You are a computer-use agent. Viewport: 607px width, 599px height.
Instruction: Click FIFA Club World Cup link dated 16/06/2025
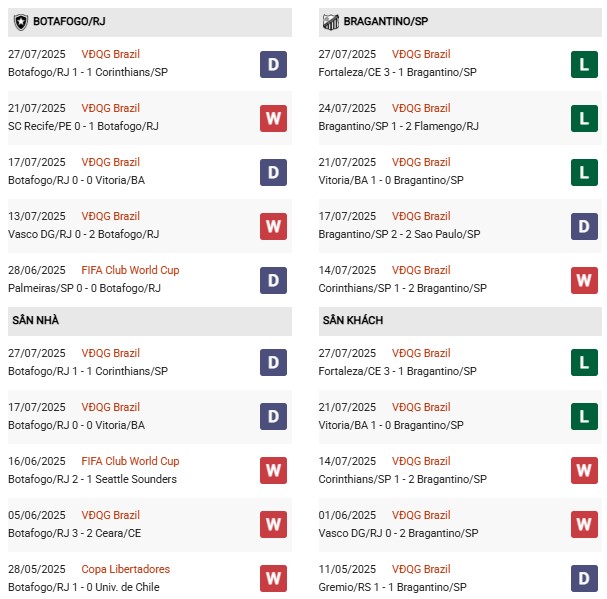pyautogui.click(x=132, y=461)
